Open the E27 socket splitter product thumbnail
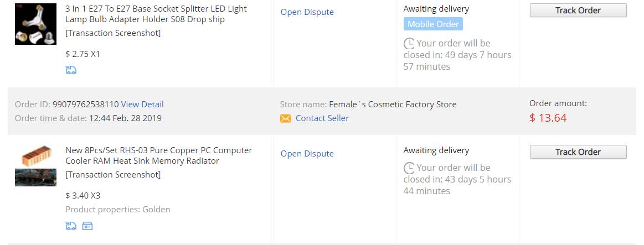644x245 pixels. [x=36, y=24]
